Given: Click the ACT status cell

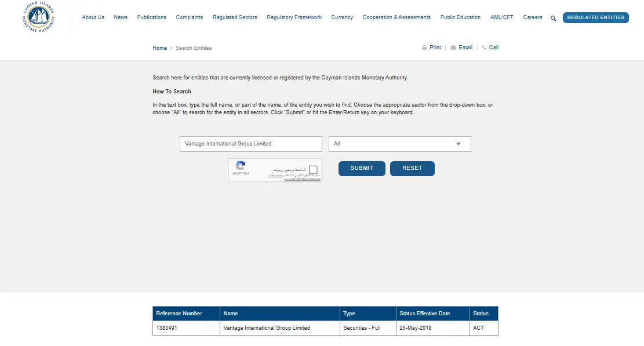Looking at the screenshot, I should [x=484, y=328].
